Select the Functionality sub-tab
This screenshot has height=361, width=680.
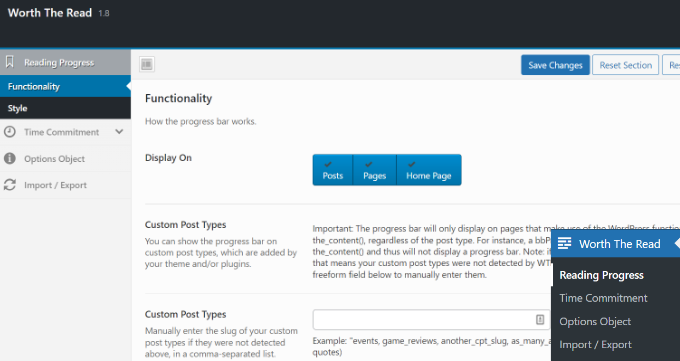pyautogui.click(x=65, y=86)
